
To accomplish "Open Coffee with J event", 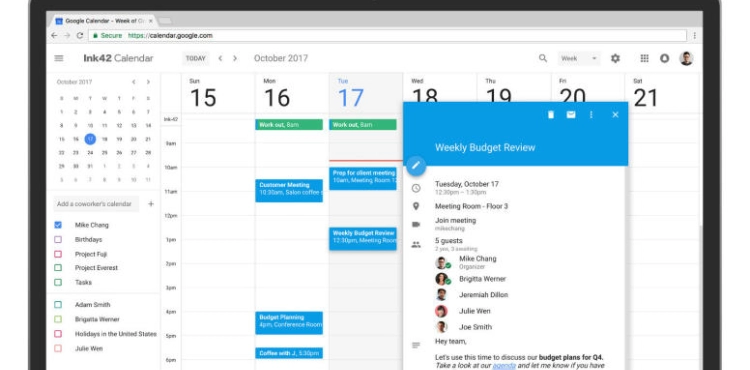I will (x=289, y=353).
